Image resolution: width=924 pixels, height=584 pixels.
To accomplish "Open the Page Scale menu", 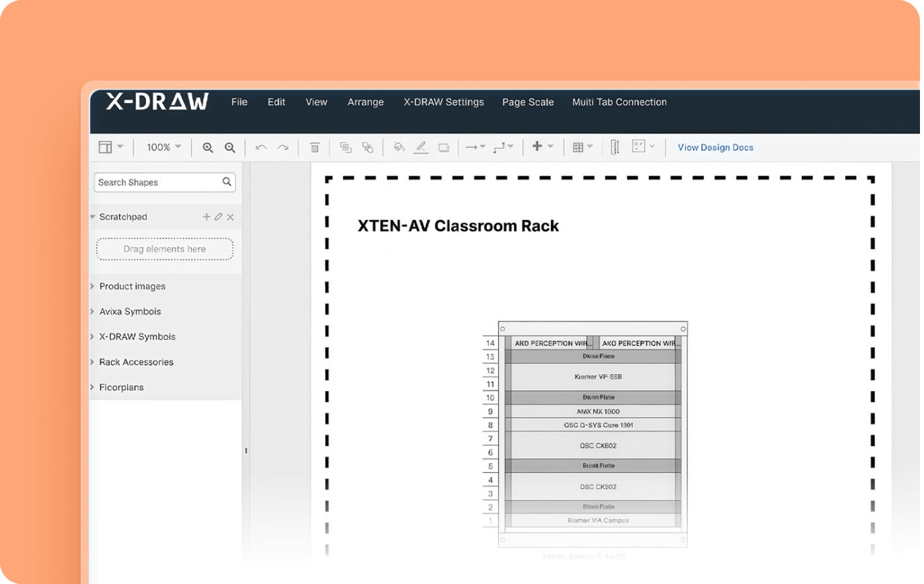I will 528,102.
